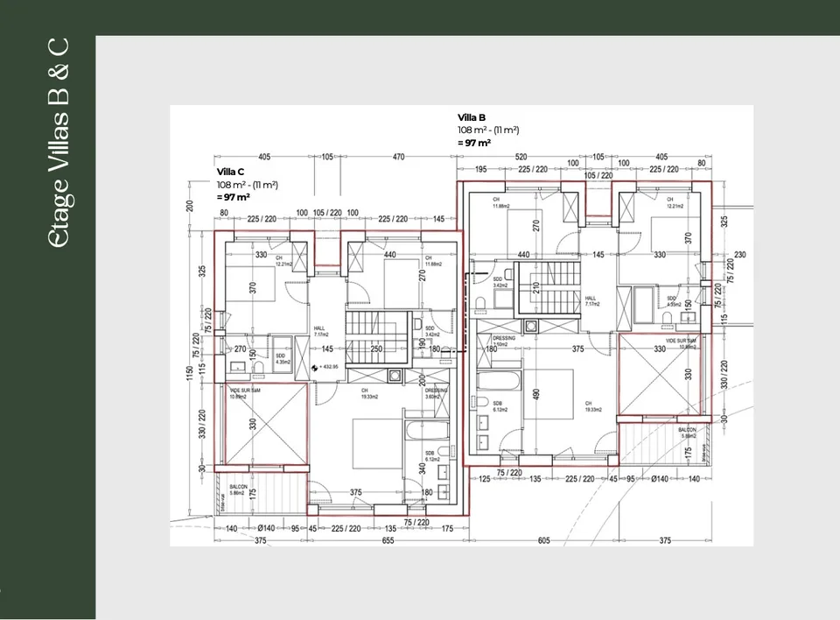Click the "BALCON" label in Villa B
Image resolution: width=840 pixels, height=620 pixels.
click(688, 430)
